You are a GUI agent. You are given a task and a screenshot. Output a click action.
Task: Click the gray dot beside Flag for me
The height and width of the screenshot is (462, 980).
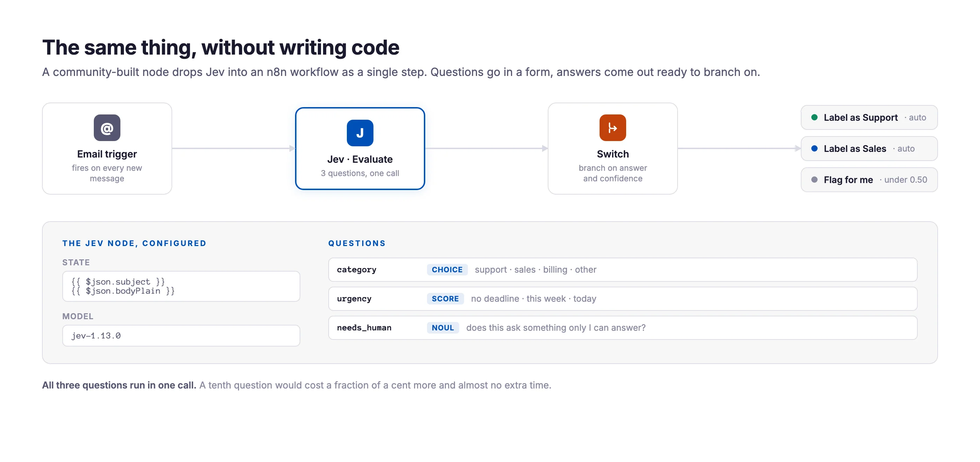click(814, 180)
